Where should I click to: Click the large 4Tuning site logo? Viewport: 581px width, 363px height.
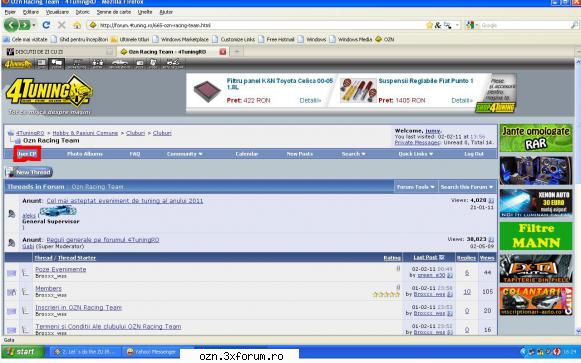click(x=49, y=91)
